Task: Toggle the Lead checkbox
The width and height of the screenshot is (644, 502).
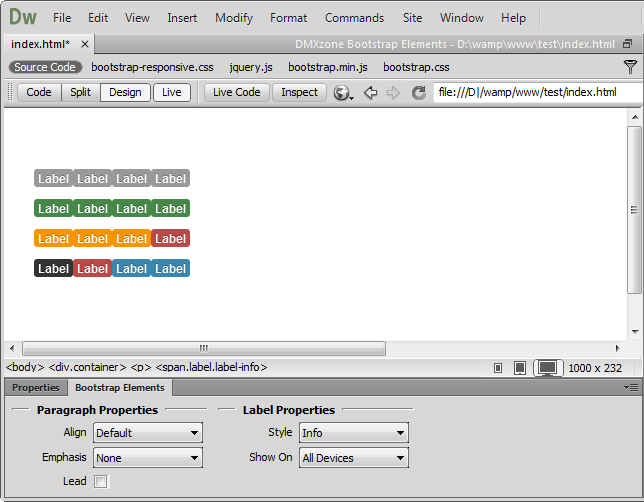Action: pos(101,481)
